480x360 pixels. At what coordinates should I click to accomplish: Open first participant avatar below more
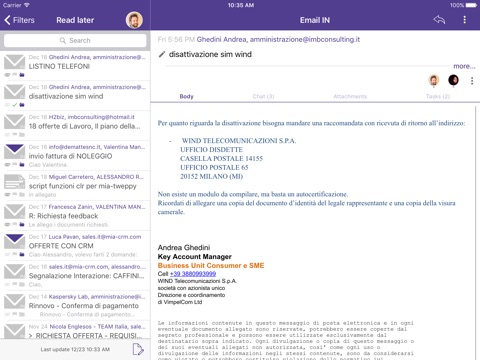coord(434,80)
